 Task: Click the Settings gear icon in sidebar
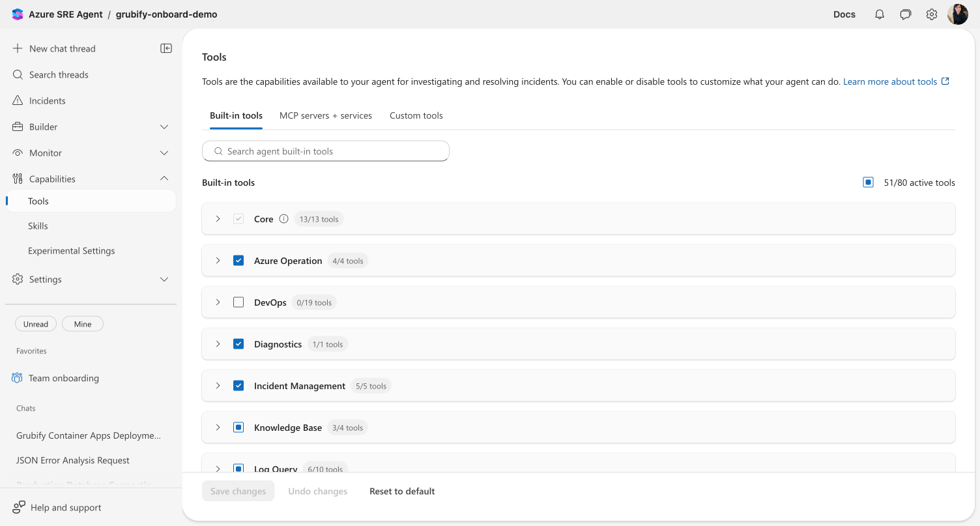pyautogui.click(x=18, y=279)
